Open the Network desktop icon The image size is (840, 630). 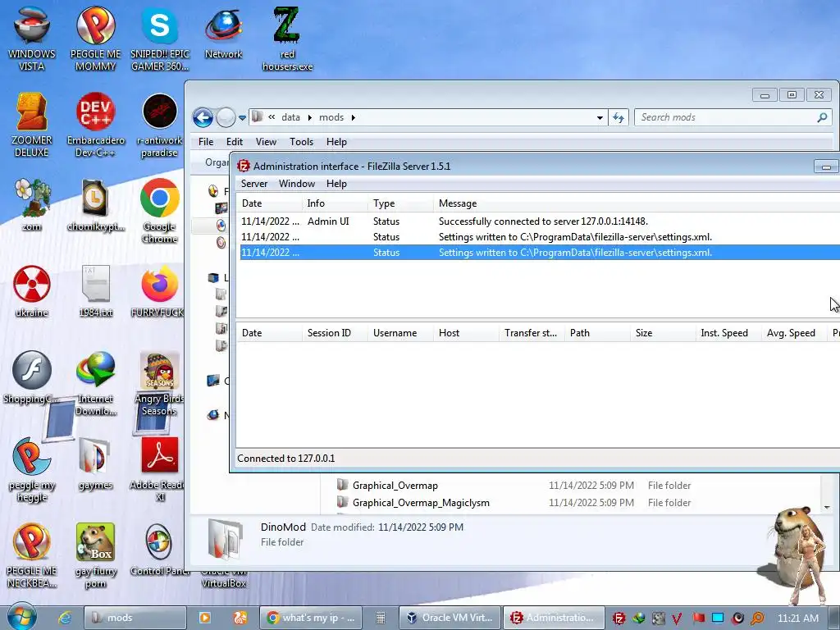(223, 33)
